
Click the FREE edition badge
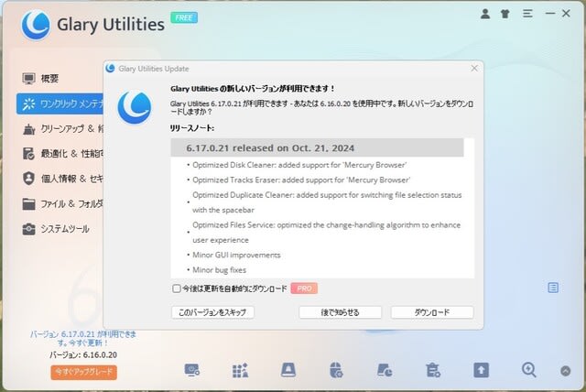tap(184, 17)
